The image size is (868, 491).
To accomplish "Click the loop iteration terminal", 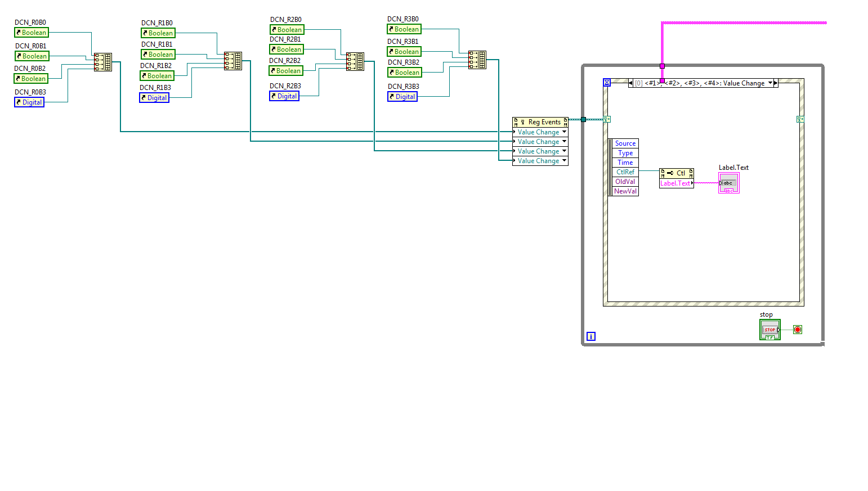I will [x=591, y=336].
